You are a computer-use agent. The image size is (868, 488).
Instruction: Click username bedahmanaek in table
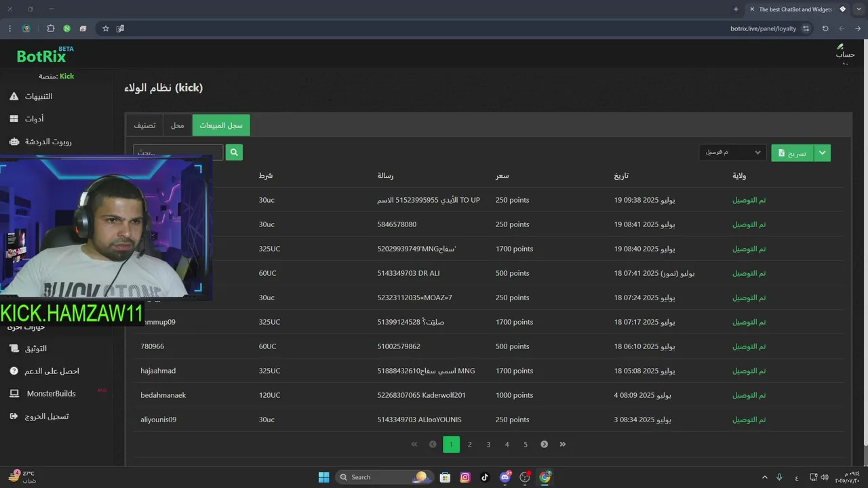click(x=163, y=395)
